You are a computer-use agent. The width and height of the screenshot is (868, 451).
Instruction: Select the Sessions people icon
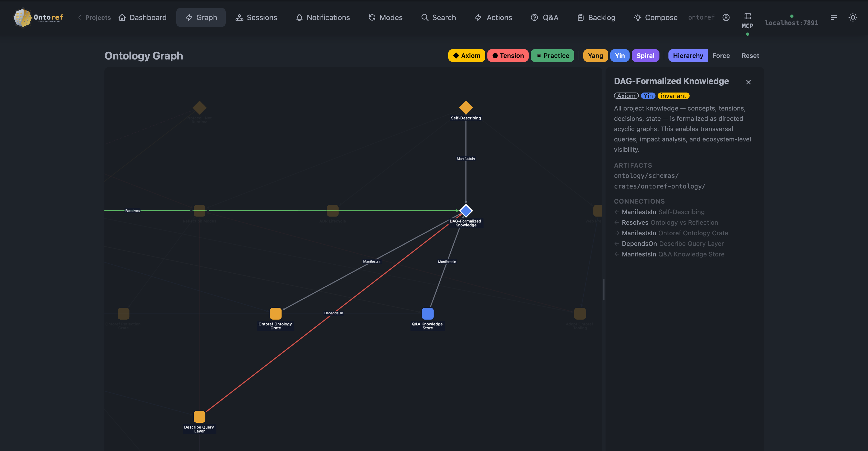pyautogui.click(x=239, y=17)
